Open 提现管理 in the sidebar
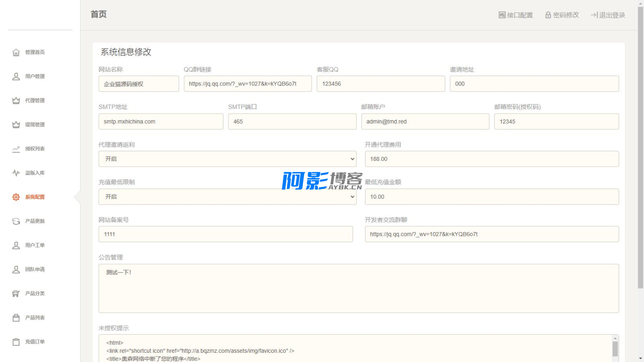The width and height of the screenshot is (644, 362). 34,125
